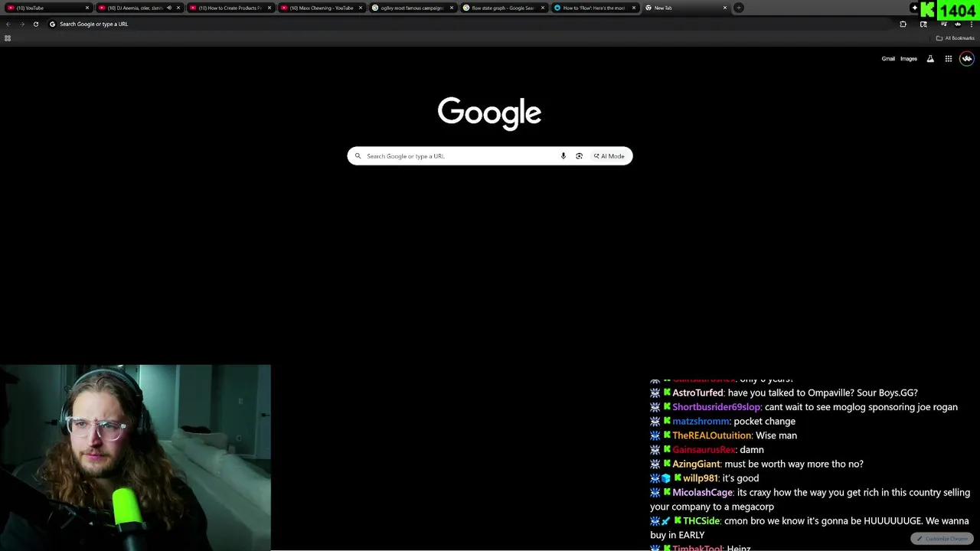
Task: Close the 'Maxx Chewning - YouTube' tab
Action: [x=361, y=8]
